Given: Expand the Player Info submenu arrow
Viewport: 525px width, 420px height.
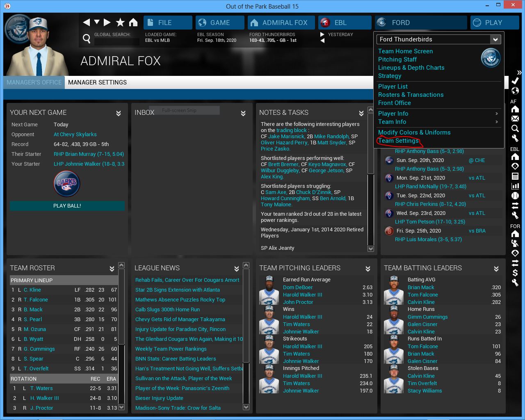Looking at the screenshot, I should pos(496,114).
